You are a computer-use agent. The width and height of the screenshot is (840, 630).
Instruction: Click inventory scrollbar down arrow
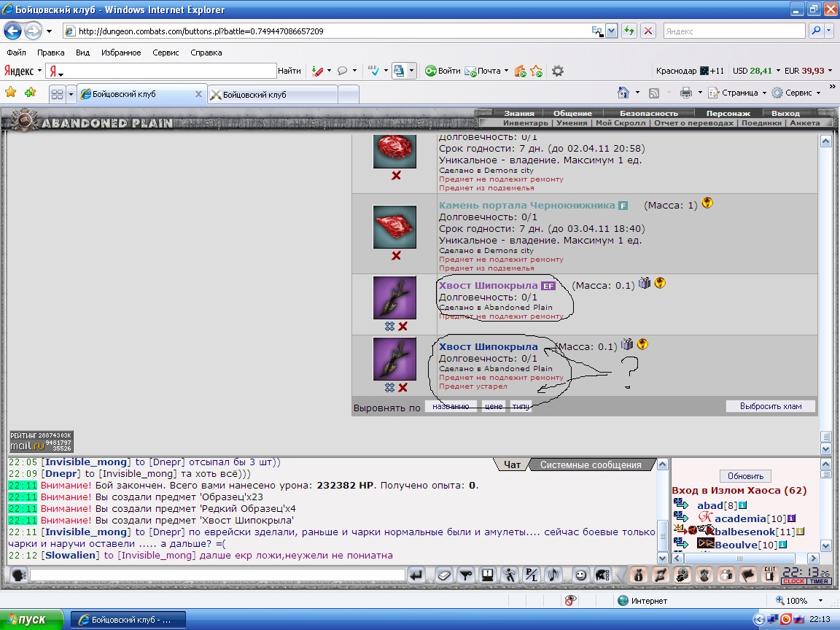825,448
